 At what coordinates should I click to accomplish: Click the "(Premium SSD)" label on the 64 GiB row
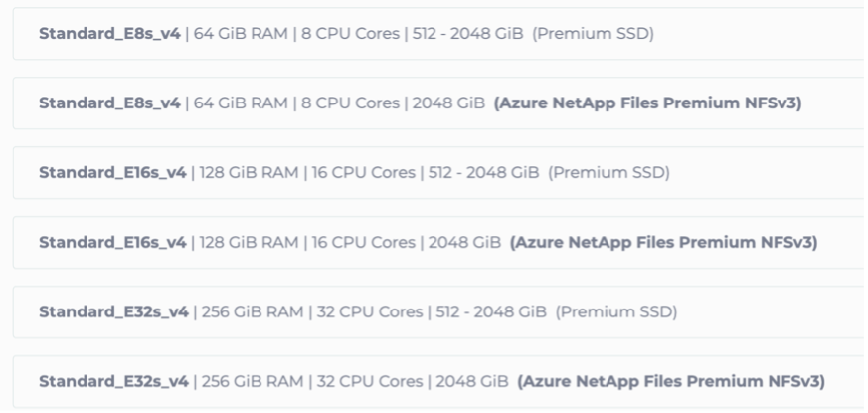pos(593,34)
